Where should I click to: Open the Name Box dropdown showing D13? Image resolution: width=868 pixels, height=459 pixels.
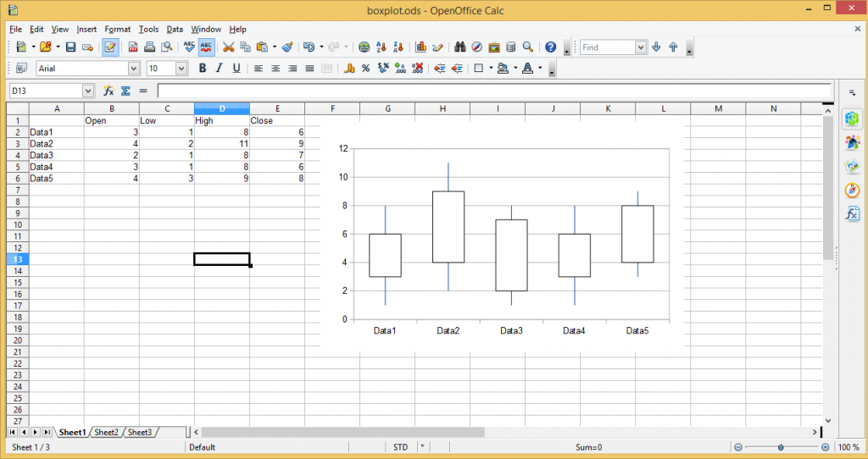click(89, 91)
